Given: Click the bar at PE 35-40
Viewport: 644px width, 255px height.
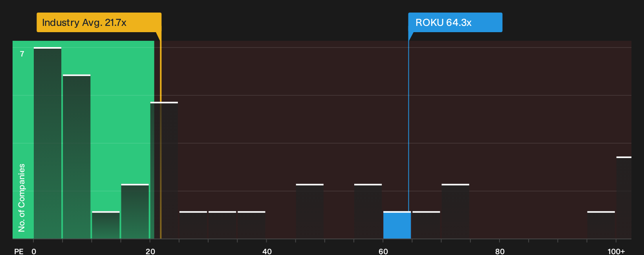Looking at the screenshot, I should [x=251, y=225].
